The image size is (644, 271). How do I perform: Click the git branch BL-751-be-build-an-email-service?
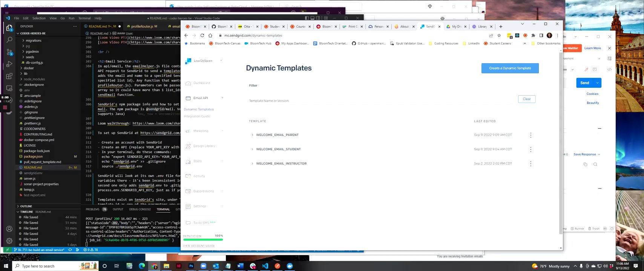click(39, 250)
